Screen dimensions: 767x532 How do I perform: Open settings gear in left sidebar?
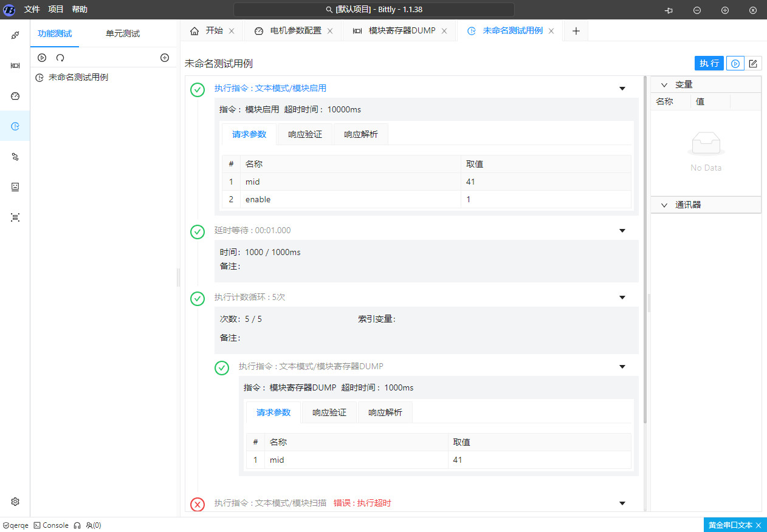(15, 502)
